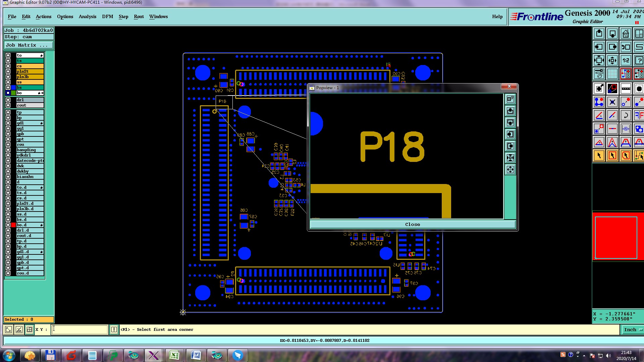
Task: Toggle the checkbox for layer drl
Action: click(8, 100)
